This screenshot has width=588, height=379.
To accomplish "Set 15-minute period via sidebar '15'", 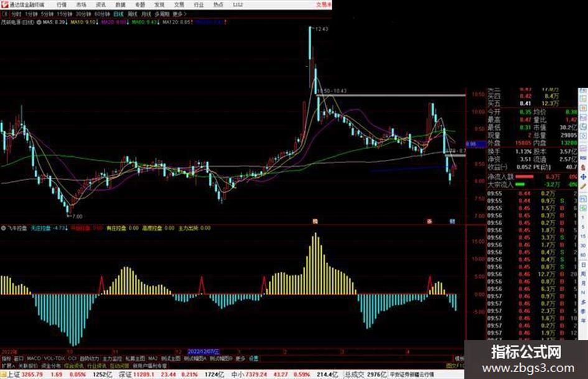I will [583, 236].
